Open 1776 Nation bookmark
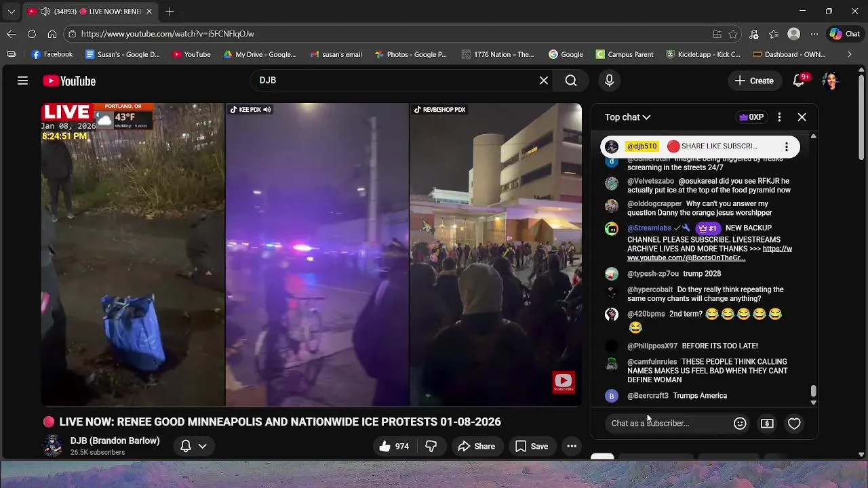 498,54
